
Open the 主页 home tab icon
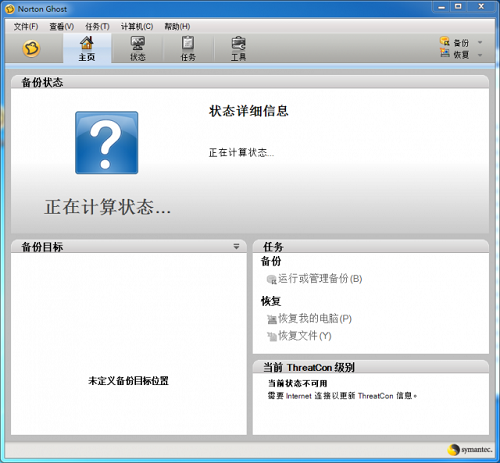click(x=87, y=43)
